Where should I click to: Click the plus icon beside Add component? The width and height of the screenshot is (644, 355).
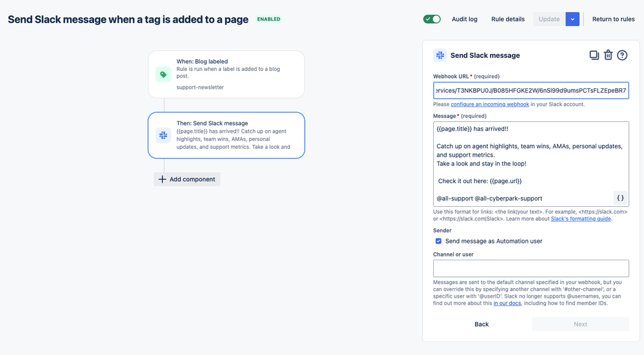[162, 179]
